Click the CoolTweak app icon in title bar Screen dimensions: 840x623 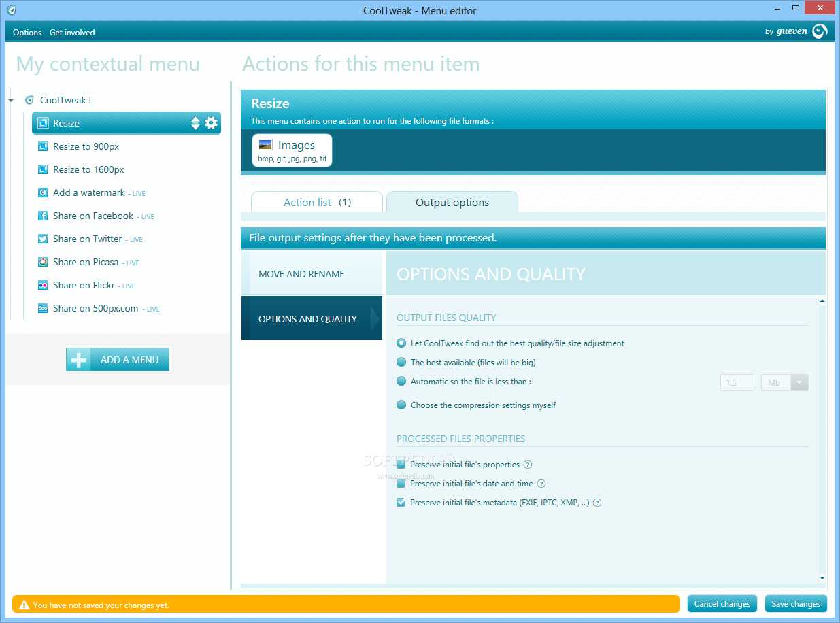[x=12, y=10]
